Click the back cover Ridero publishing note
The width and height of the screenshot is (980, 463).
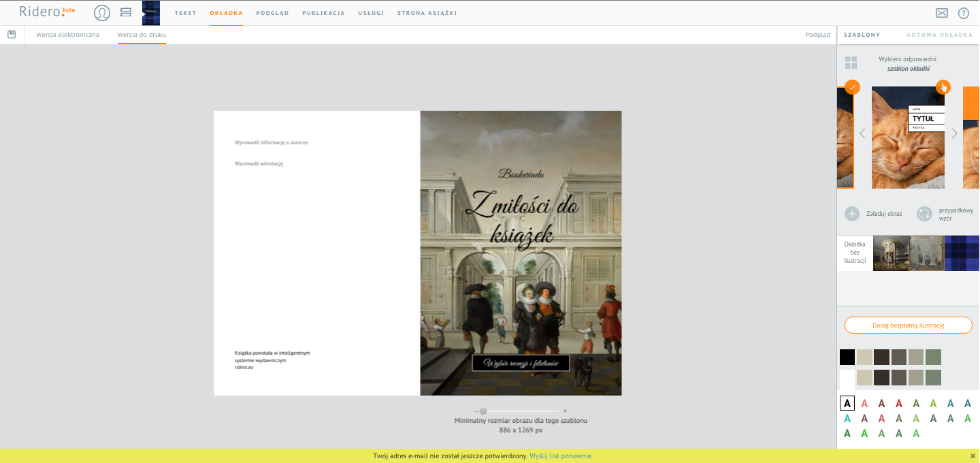[x=272, y=360]
